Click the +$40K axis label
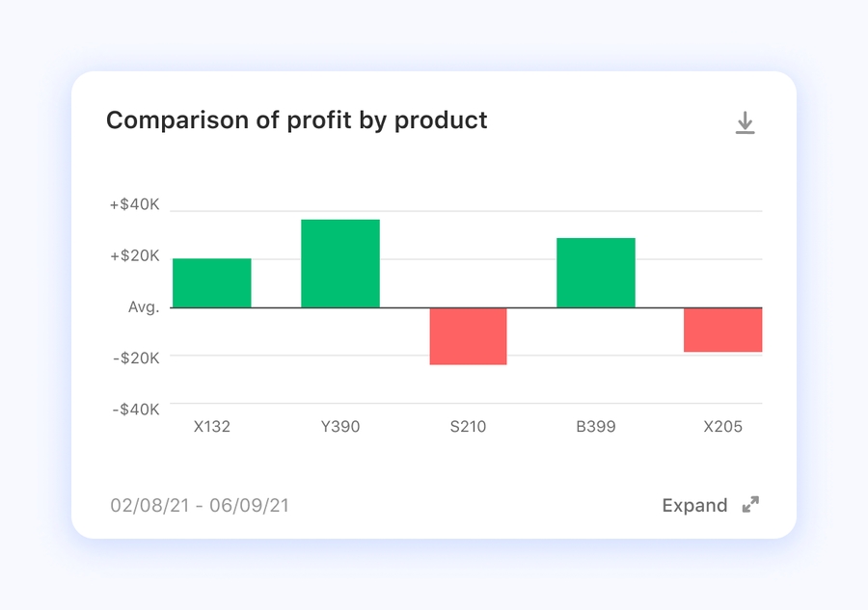 (x=134, y=205)
